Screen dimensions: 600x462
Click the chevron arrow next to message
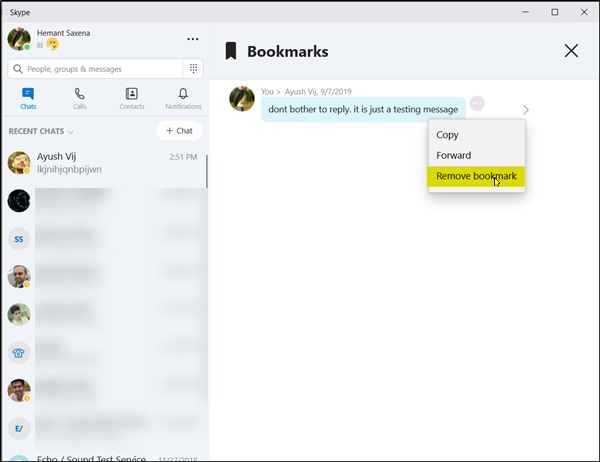(x=526, y=110)
